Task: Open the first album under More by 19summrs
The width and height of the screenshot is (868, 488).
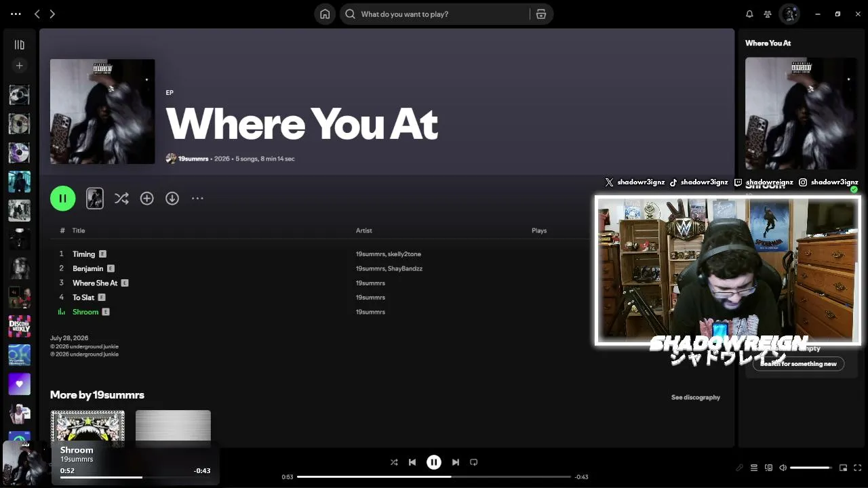Action: (x=87, y=428)
